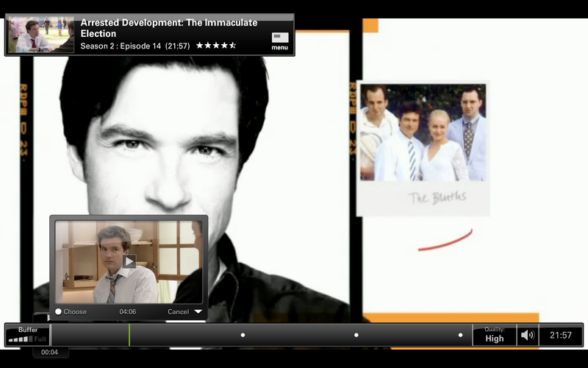Open the episode thumbnail in the title bar

pyautogui.click(x=41, y=35)
